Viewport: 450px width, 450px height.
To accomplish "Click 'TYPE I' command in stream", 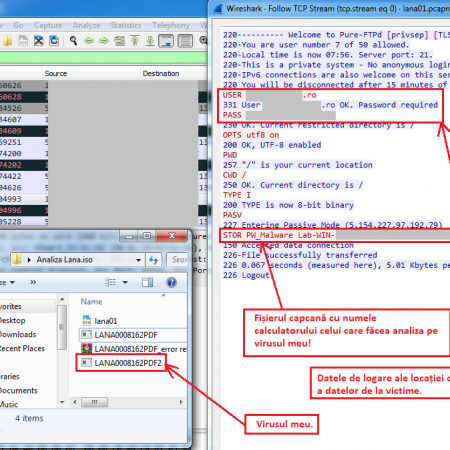I will point(237,195).
